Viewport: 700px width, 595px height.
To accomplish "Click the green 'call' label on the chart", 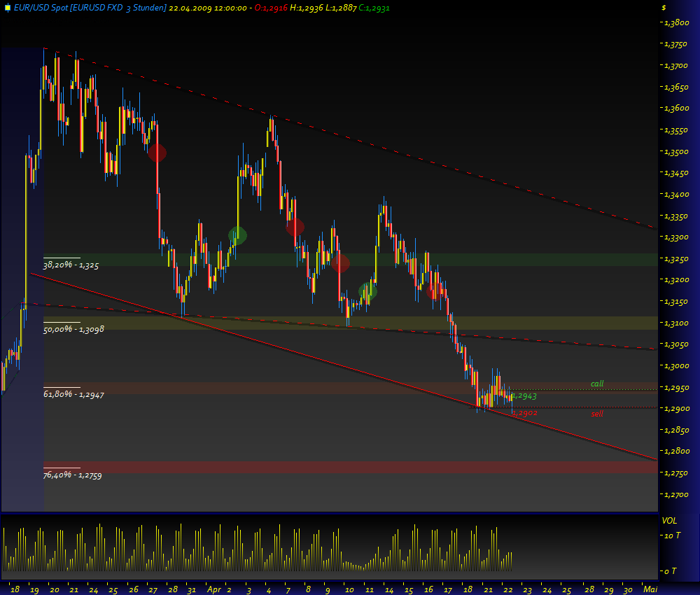I will (596, 383).
